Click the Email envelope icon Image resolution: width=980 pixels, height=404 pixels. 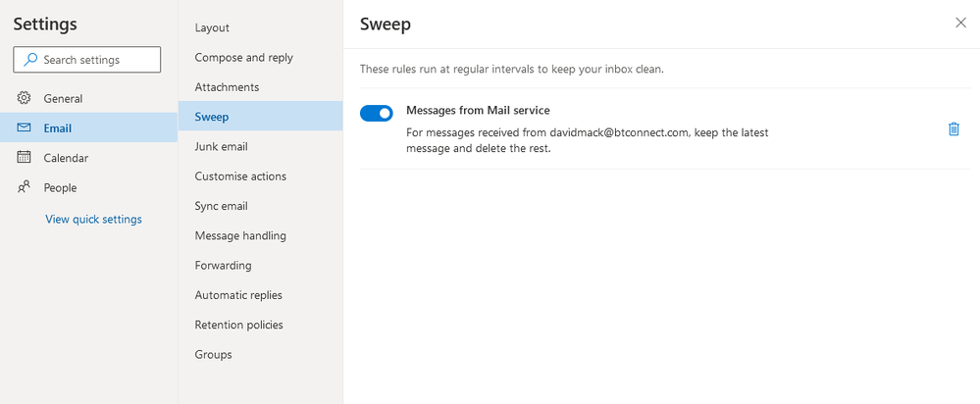(25, 127)
